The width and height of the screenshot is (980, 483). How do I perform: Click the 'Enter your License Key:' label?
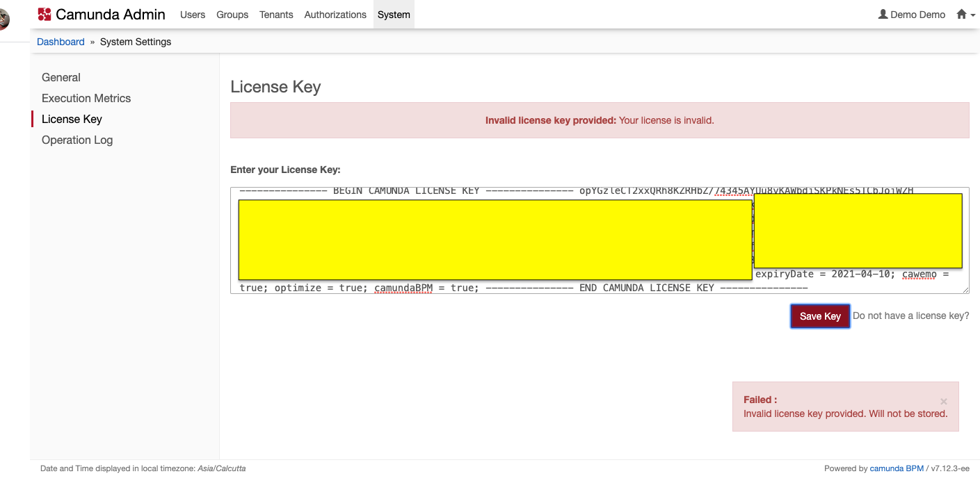pyautogui.click(x=285, y=170)
